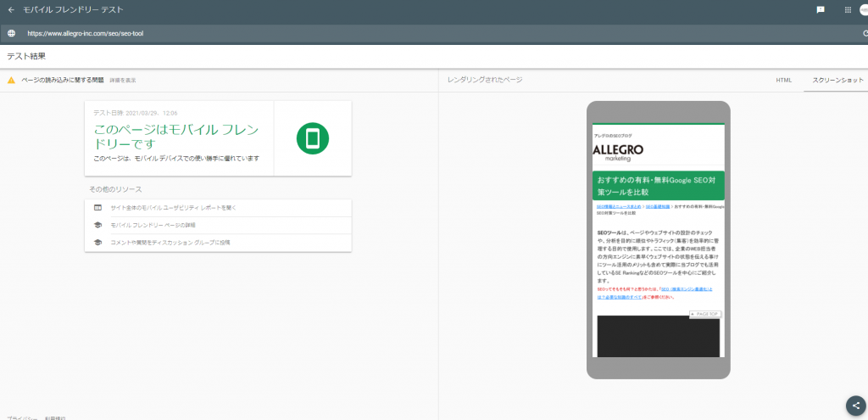Screen dimensions: 868x420
Task: Click user account avatar
Action: [x=865, y=10]
